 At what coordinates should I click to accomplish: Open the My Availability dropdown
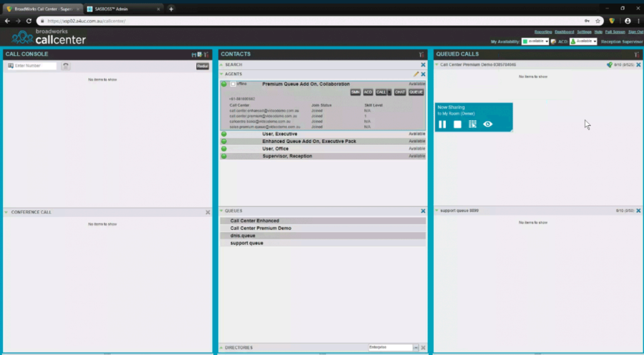[535, 42]
